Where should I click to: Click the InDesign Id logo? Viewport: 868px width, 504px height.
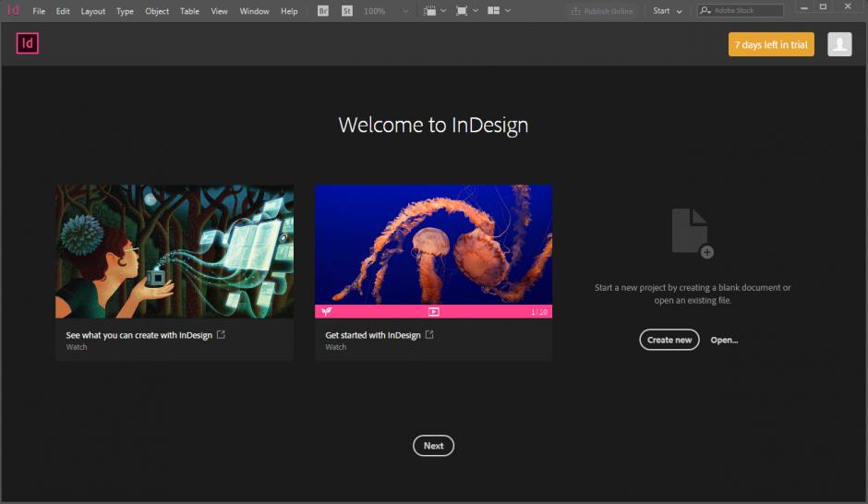click(x=27, y=43)
